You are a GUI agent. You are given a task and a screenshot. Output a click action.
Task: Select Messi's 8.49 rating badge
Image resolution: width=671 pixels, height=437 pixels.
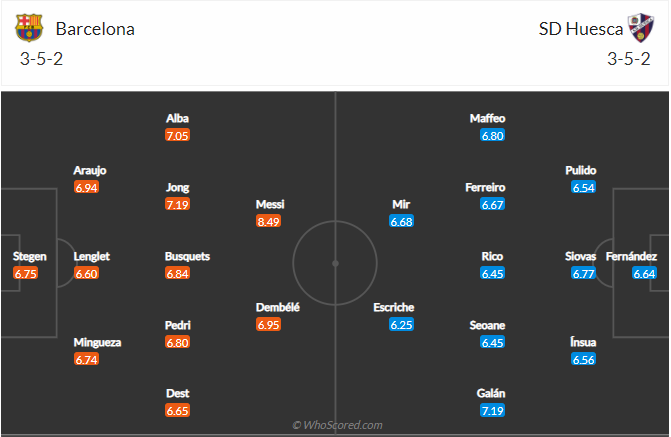[268, 221]
